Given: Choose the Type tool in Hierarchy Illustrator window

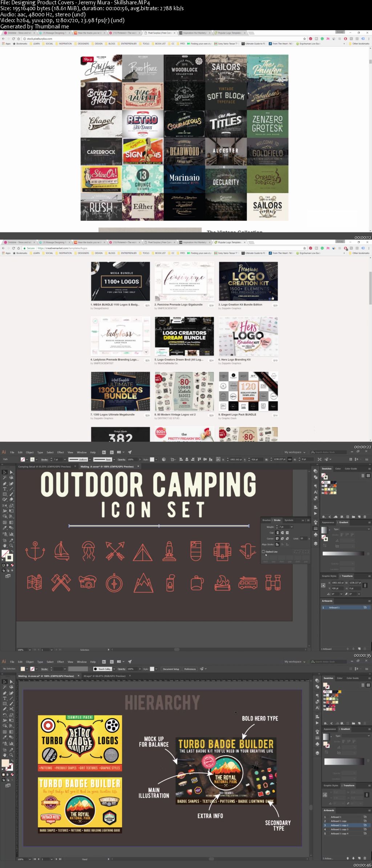Looking at the screenshot, I should [5, 699].
